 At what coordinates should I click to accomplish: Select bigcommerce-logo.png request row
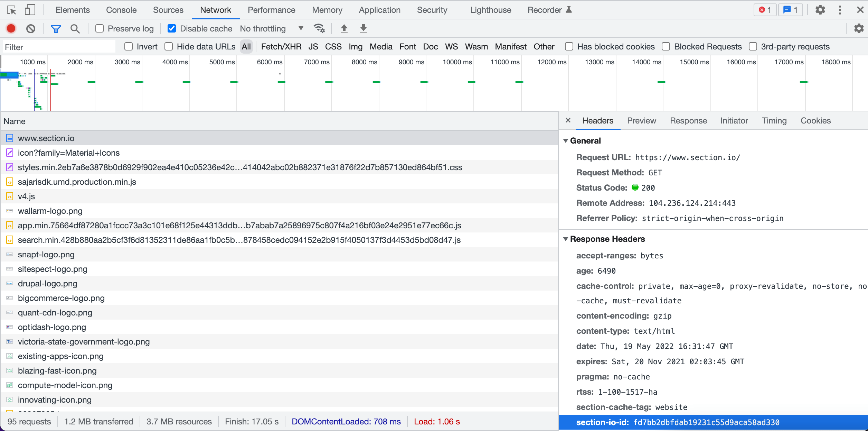pos(279,298)
